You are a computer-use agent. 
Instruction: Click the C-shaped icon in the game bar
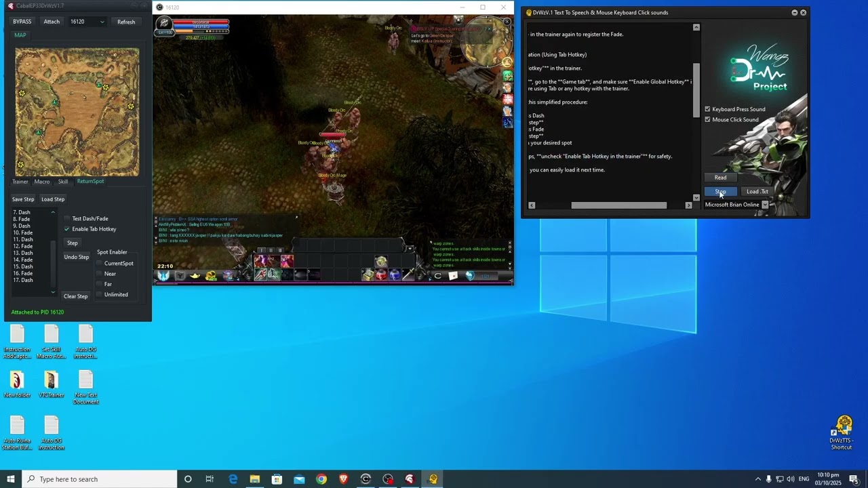click(438, 276)
